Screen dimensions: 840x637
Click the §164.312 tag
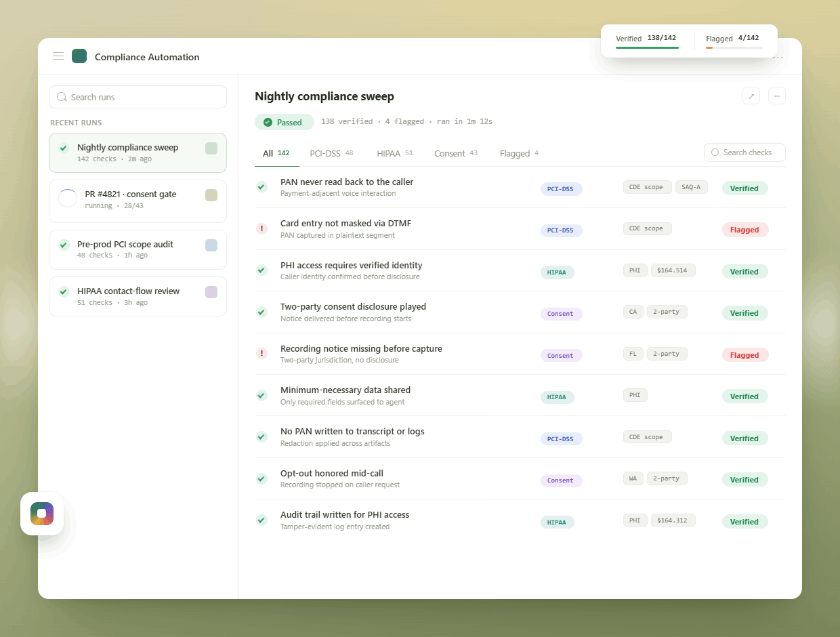[x=673, y=520]
